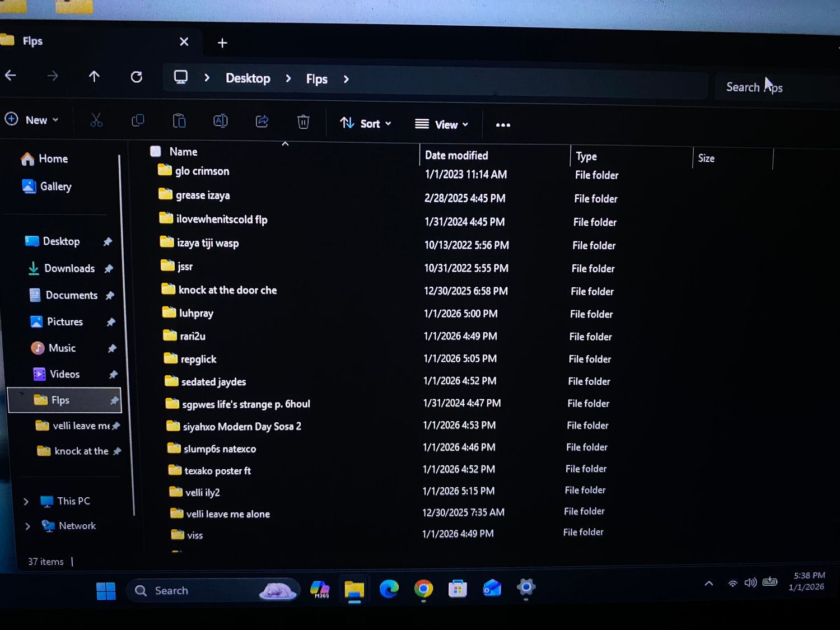Viewport: 840px width, 630px height.
Task: Open Settings gear in the taskbar
Action: (526, 587)
